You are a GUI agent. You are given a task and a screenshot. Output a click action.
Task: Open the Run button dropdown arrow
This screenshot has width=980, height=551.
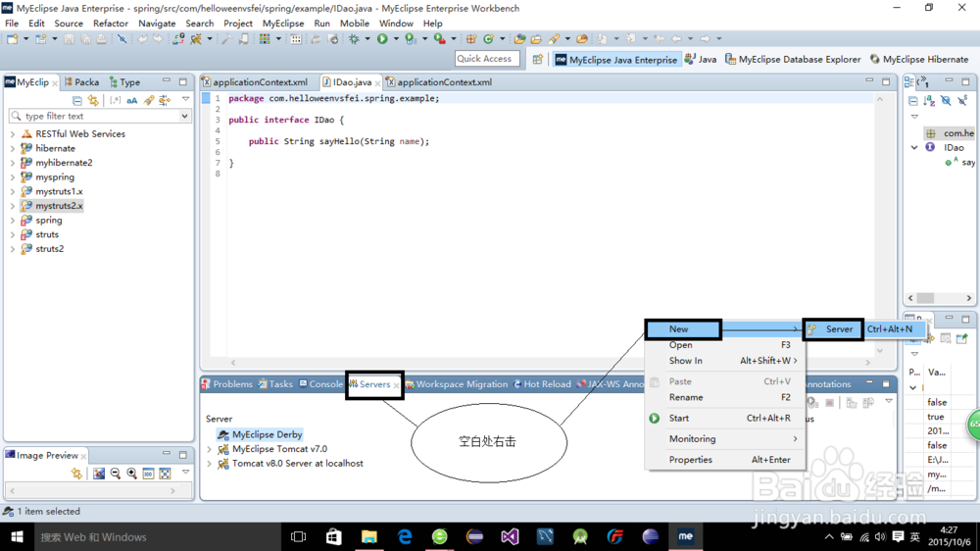pos(396,39)
